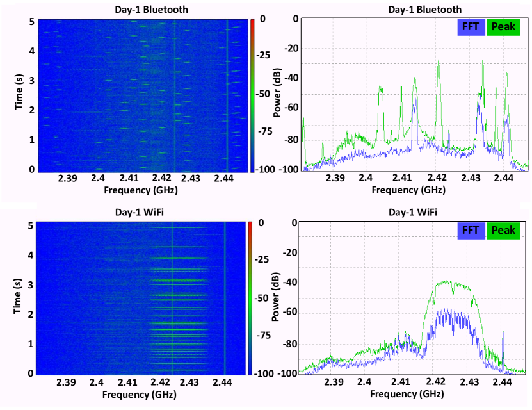Click the Peak legend in Bluetooth spectrum plot
This screenshot has height=410, width=532.
click(x=503, y=27)
